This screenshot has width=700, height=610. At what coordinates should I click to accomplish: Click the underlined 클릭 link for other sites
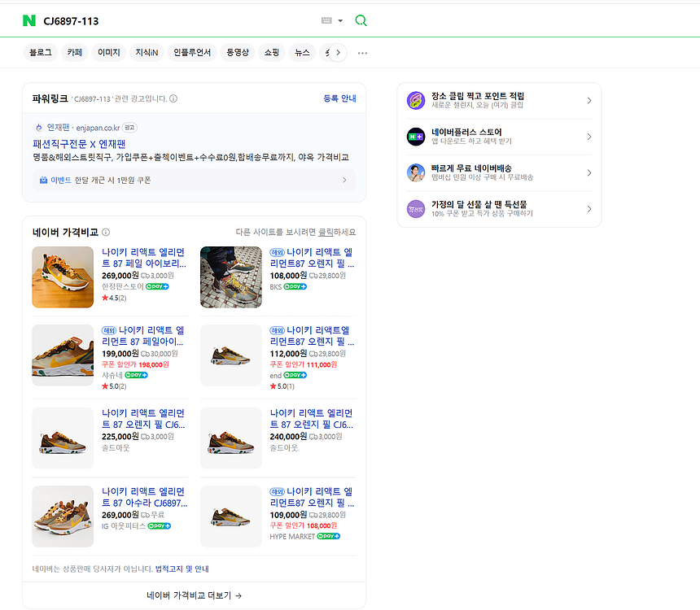tap(326, 232)
